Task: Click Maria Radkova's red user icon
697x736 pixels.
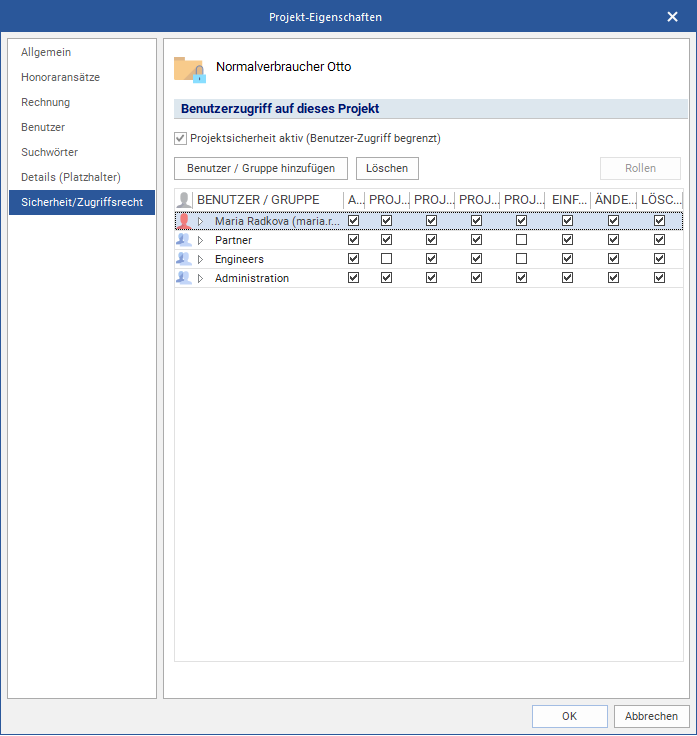Action: pyautogui.click(x=184, y=221)
